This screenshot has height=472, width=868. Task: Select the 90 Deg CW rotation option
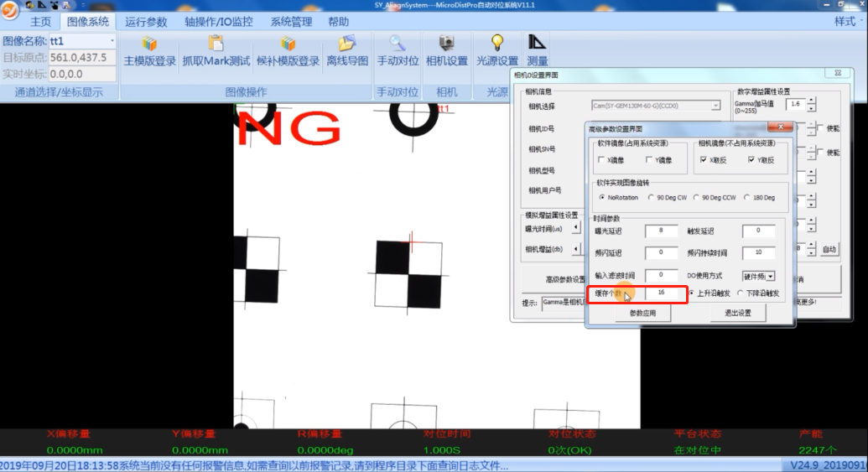(652, 198)
